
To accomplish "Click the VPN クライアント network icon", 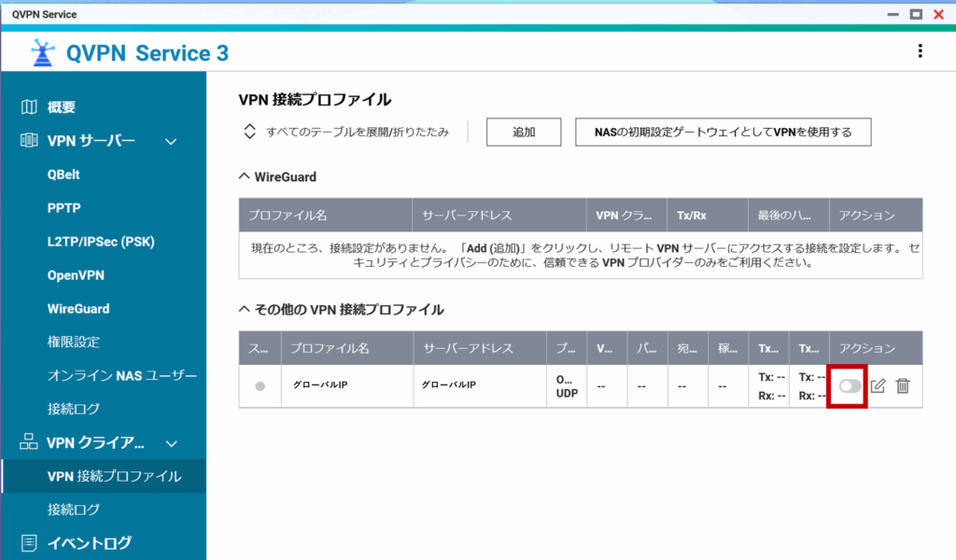I will click(30, 443).
